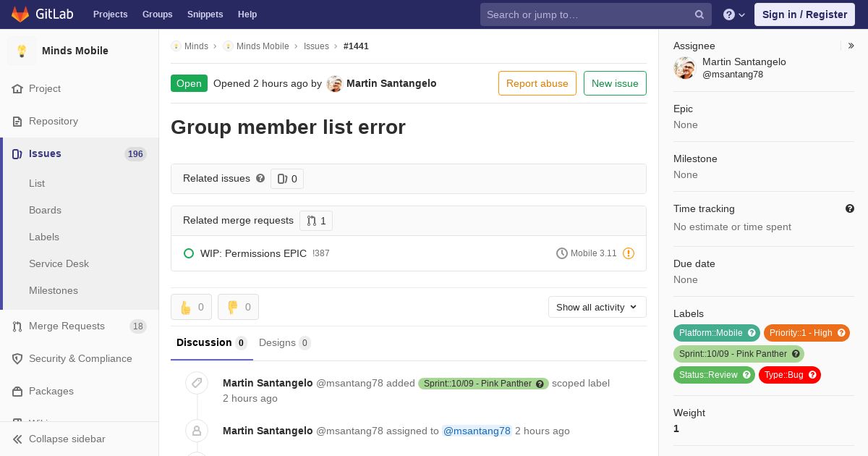Open the Help question mark menu
868x456 pixels.
734,14
